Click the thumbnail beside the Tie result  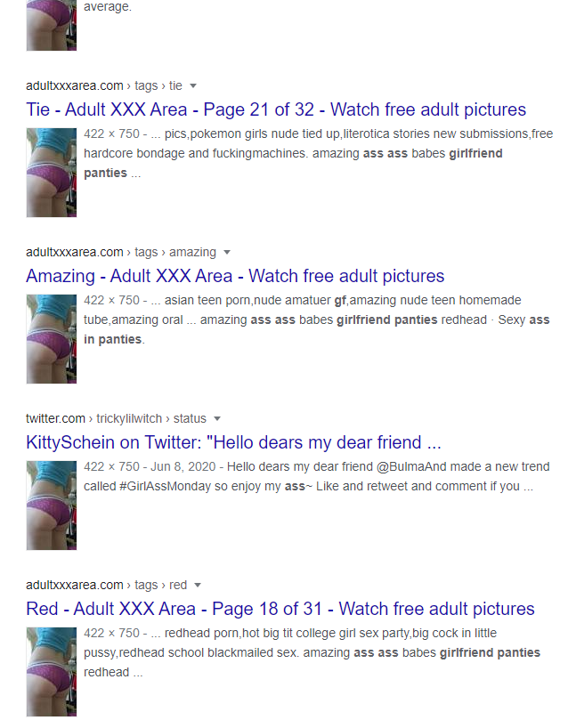(52, 173)
